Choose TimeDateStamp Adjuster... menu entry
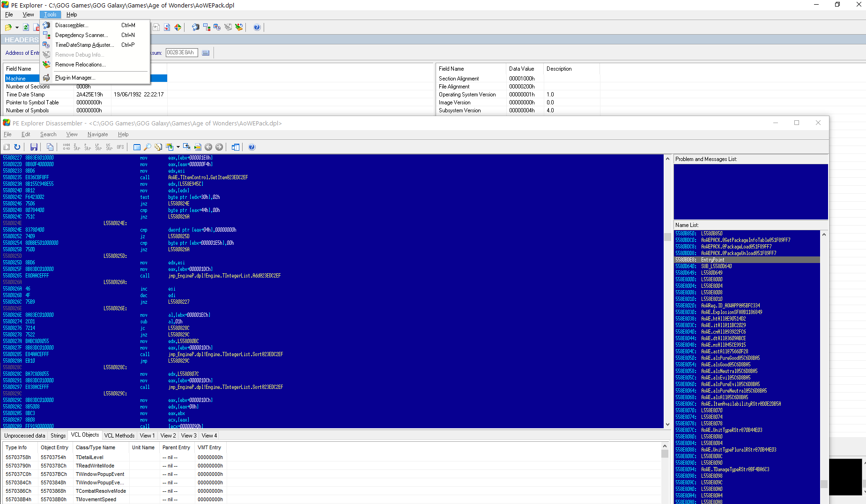 [96, 45]
